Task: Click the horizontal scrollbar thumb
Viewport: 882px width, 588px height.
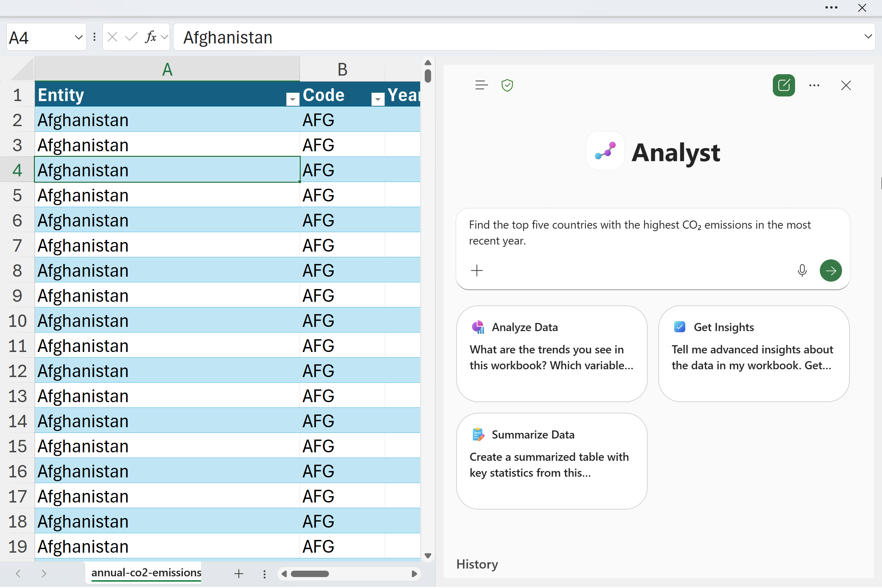Action: [x=310, y=574]
